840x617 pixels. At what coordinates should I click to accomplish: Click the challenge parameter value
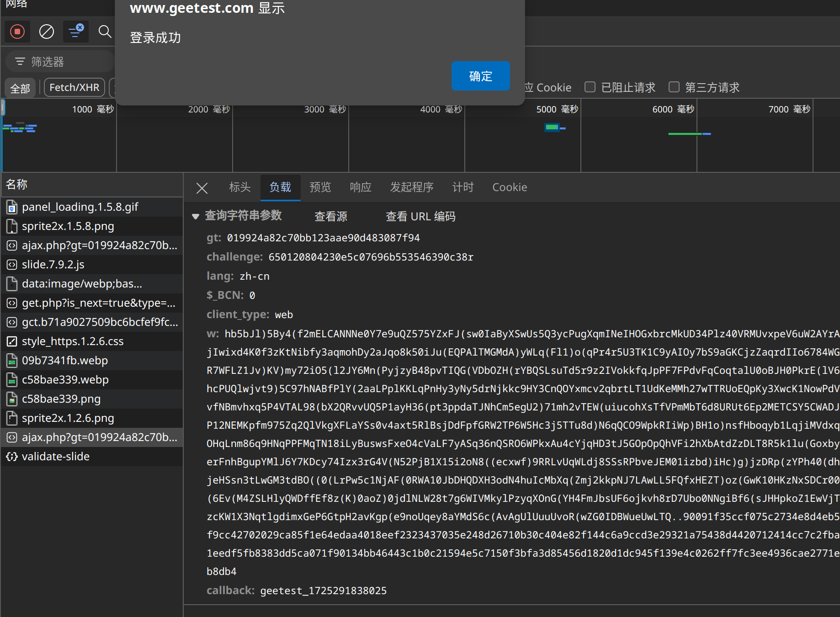(x=371, y=257)
